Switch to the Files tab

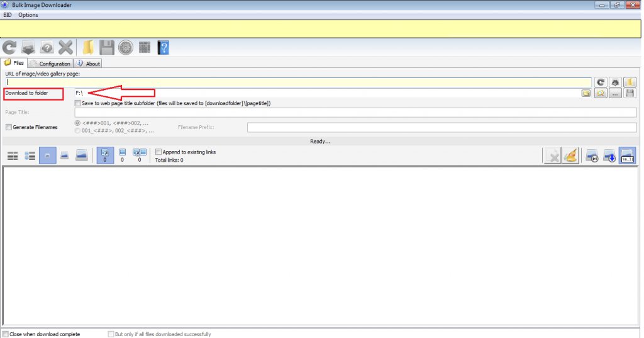(14, 63)
